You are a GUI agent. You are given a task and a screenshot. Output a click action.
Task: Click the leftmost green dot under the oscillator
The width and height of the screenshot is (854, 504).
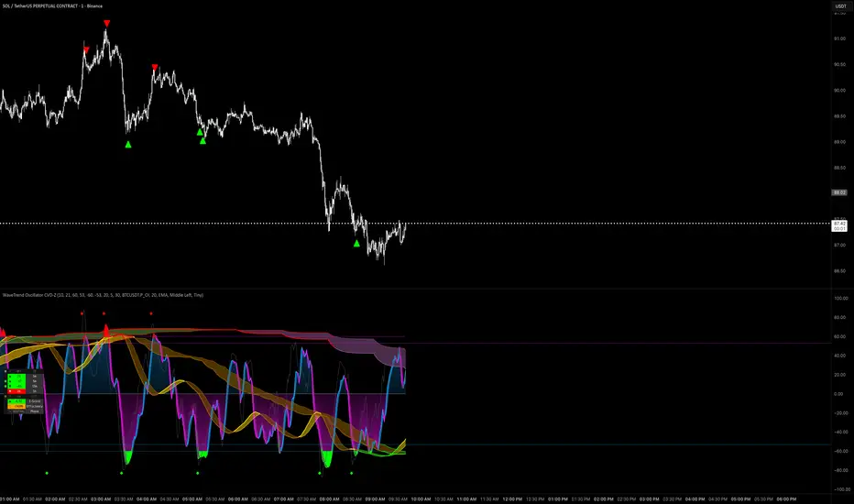pyautogui.click(x=47, y=472)
